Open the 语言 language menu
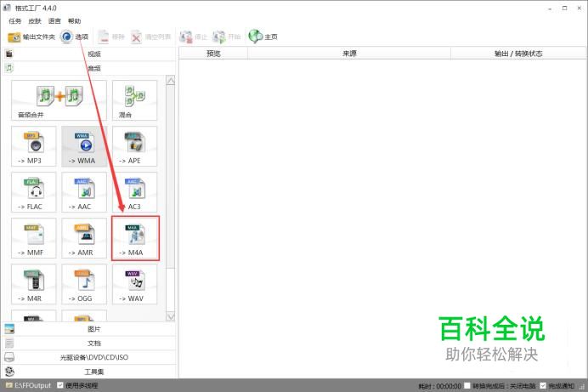 click(x=54, y=21)
